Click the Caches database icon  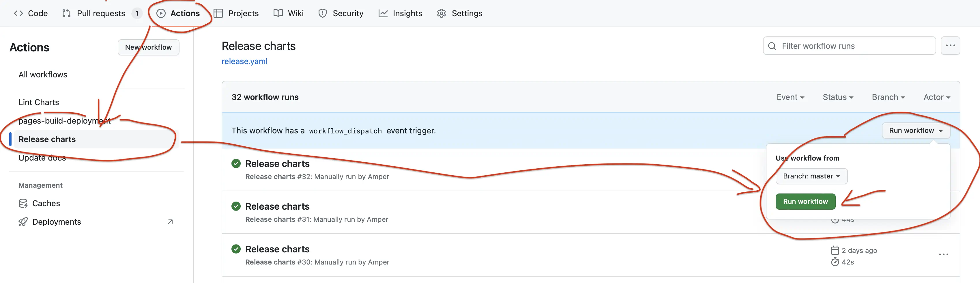(23, 203)
